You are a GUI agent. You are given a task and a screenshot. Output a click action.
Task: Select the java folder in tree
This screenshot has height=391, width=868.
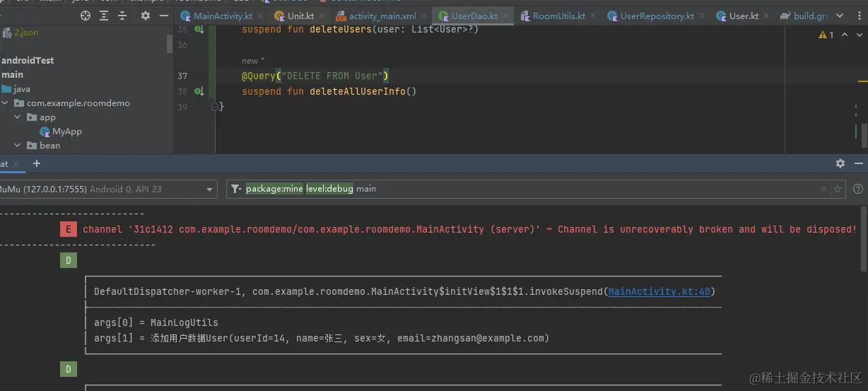[16, 89]
